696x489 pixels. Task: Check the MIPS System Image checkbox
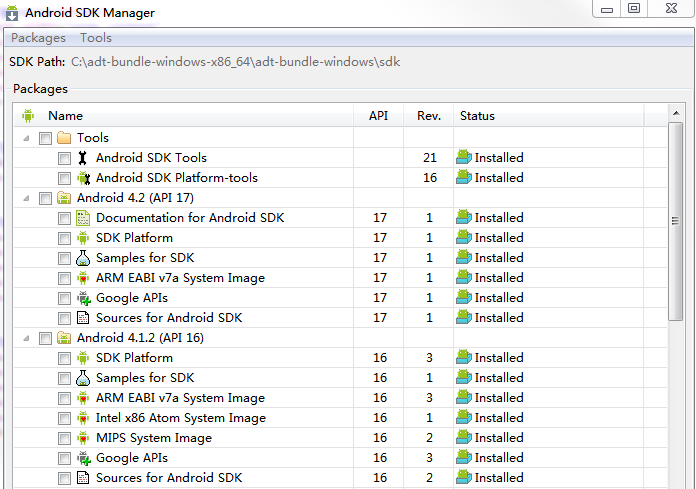[x=64, y=438]
